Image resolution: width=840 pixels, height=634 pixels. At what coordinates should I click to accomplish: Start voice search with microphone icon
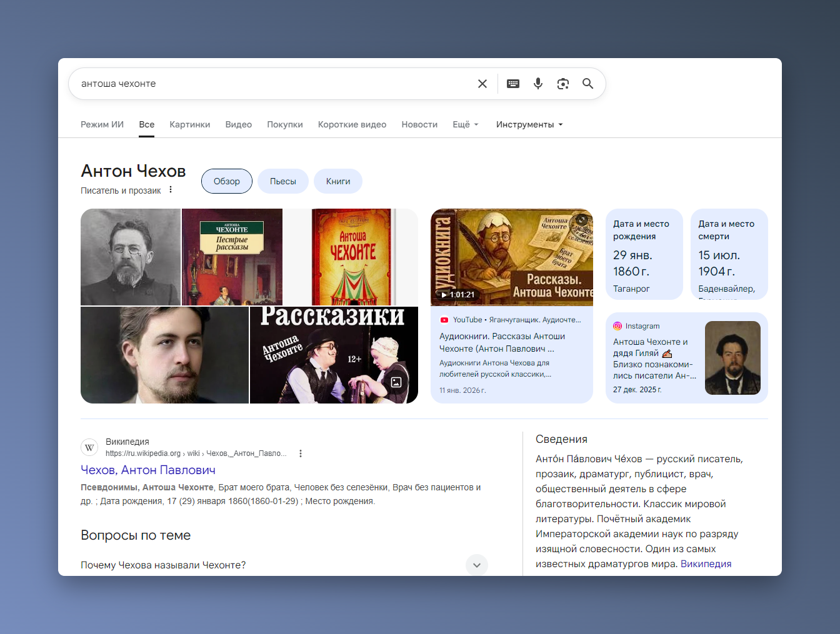(x=538, y=84)
